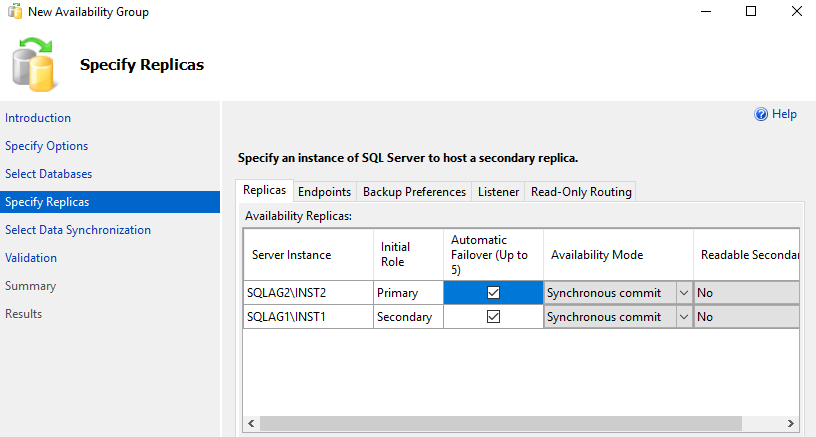Image resolution: width=816 pixels, height=437 pixels.
Task: Maximize the New Availability Group window
Action: [751, 11]
